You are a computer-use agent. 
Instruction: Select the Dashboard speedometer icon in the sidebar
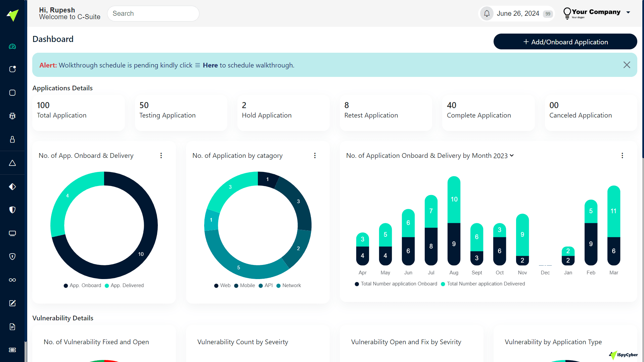pos(12,46)
